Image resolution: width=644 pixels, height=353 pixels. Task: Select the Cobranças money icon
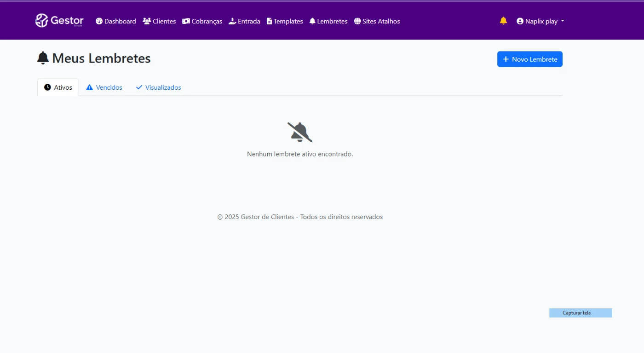pos(186,21)
